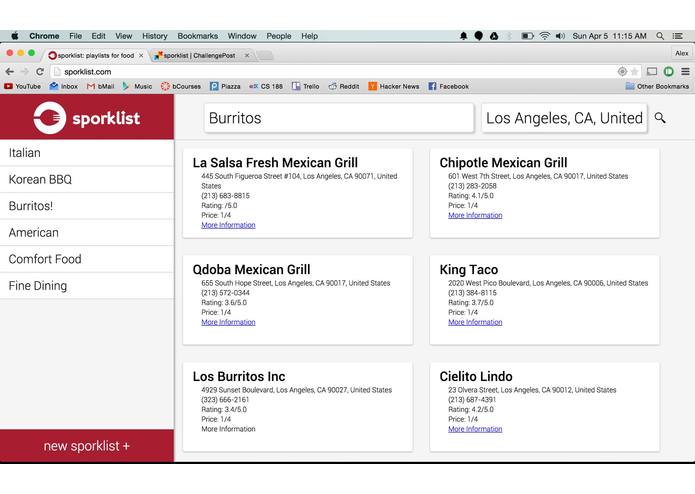Open More Information for Qdoba Mexican Grill
Image resolution: width=695 pixels, height=494 pixels.
[x=228, y=322]
